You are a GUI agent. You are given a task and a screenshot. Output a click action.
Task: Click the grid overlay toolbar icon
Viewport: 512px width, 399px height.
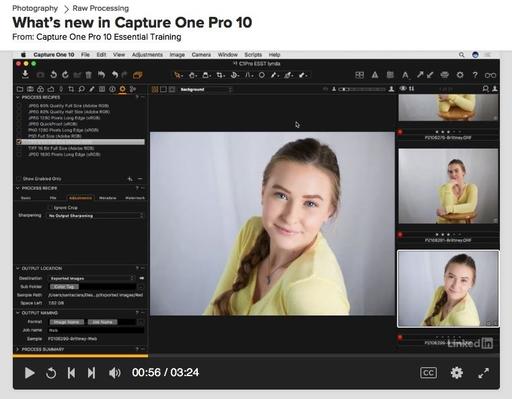(390, 75)
